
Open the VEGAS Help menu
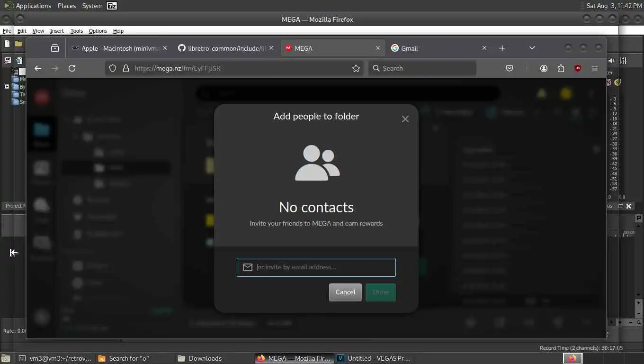(x=118, y=31)
